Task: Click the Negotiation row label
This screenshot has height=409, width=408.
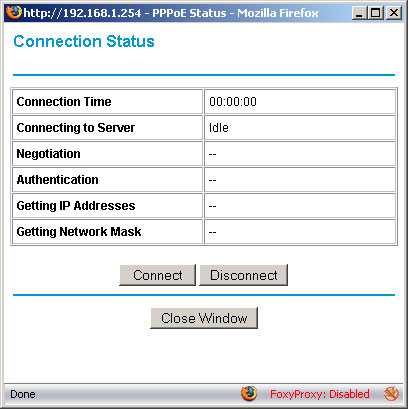Action: coord(49,154)
